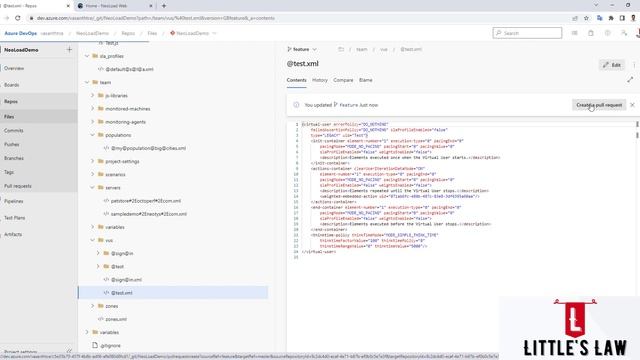Dismiss the update banner with X
The width and height of the screenshot is (640, 360).
pos(632,105)
